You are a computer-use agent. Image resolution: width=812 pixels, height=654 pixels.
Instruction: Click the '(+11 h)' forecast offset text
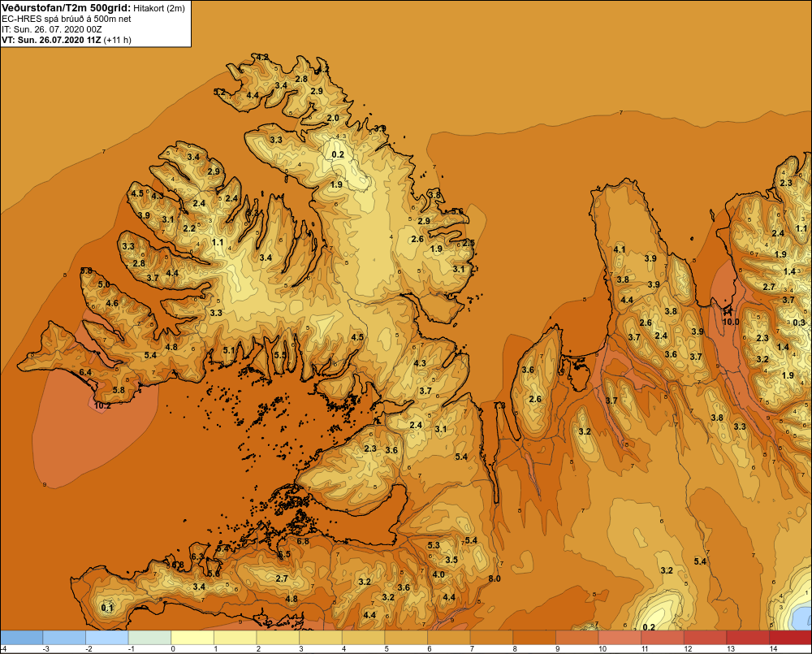[x=118, y=40]
